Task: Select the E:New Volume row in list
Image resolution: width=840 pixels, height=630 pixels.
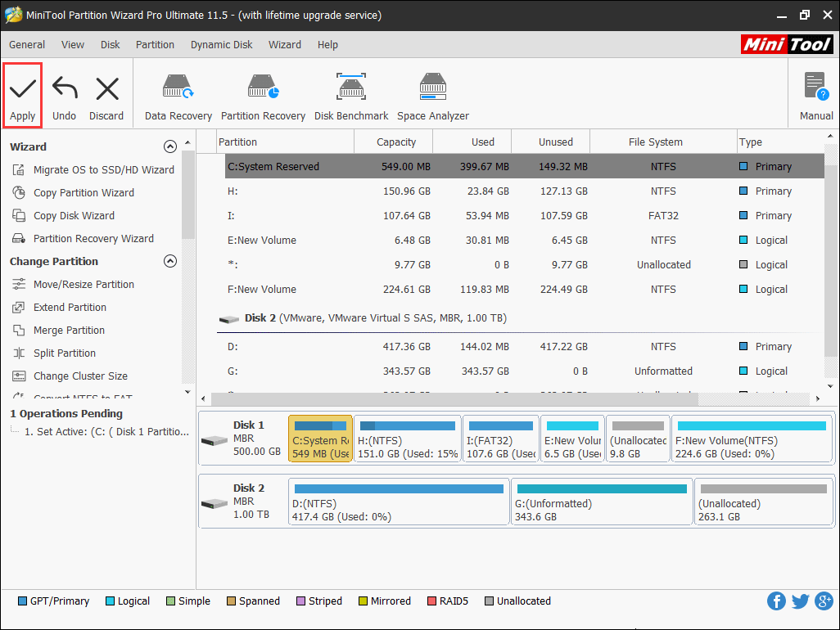Action: [x=525, y=241]
